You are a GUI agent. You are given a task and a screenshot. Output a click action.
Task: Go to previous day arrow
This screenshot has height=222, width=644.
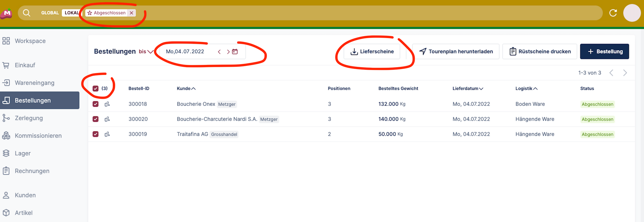click(219, 52)
